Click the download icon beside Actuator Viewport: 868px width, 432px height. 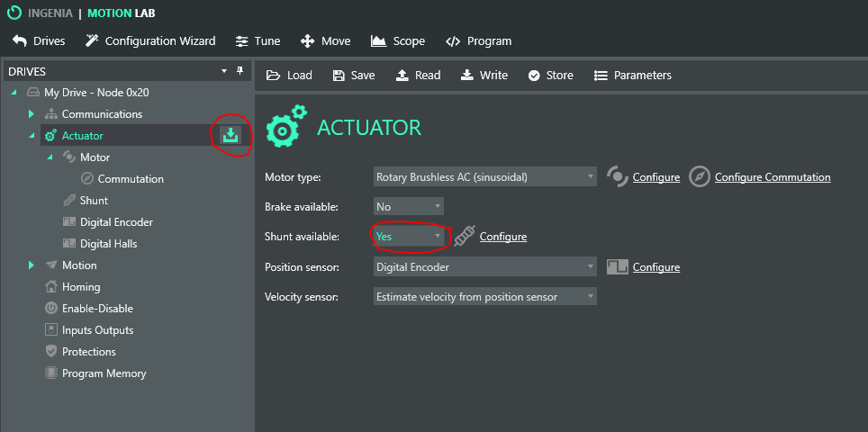click(x=231, y=136)
